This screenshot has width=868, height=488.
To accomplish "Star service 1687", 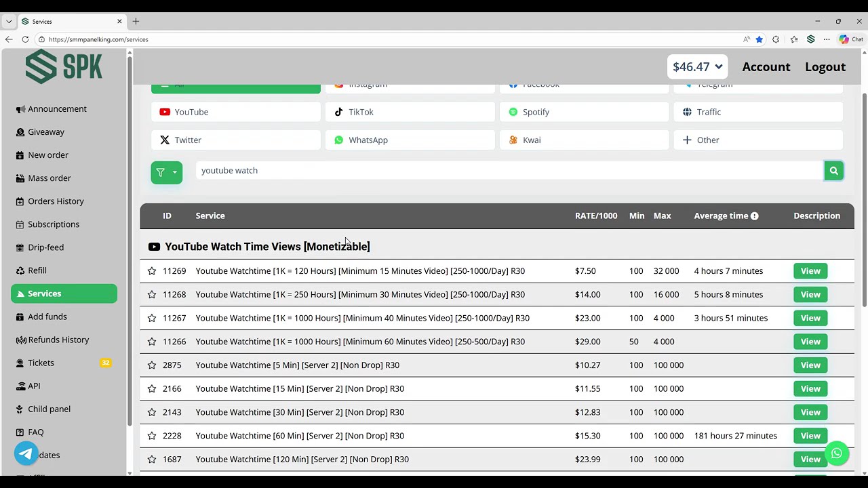I will pos(152,460).
